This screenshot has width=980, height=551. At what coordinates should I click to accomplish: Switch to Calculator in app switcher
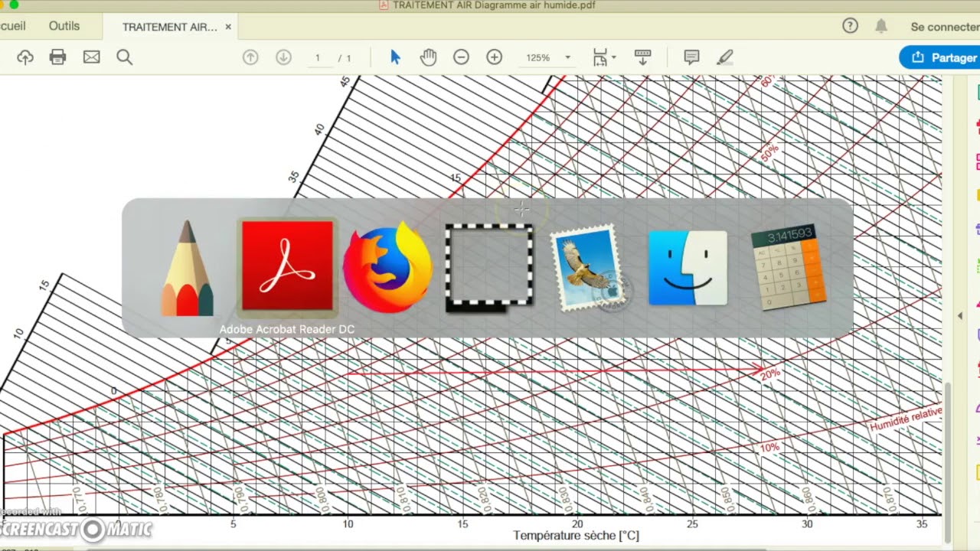(x=789, y=266)
